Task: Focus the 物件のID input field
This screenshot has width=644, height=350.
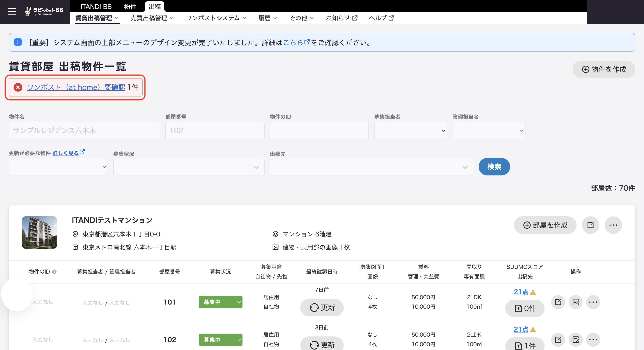Action: pos(319,131)
